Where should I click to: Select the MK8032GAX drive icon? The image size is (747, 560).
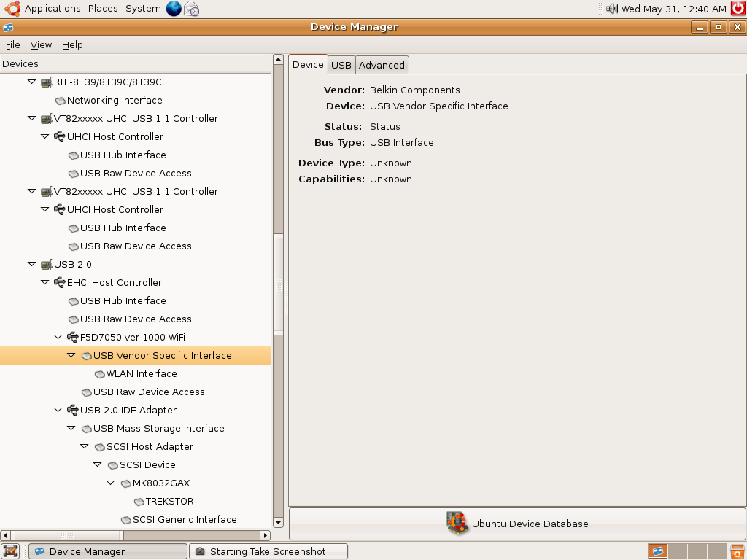125,484
